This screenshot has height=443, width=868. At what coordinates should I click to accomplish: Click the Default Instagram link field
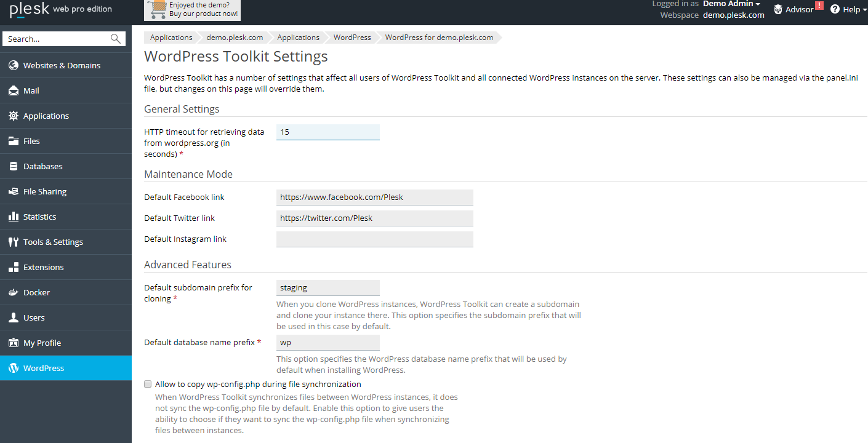[x=375, y=239]
